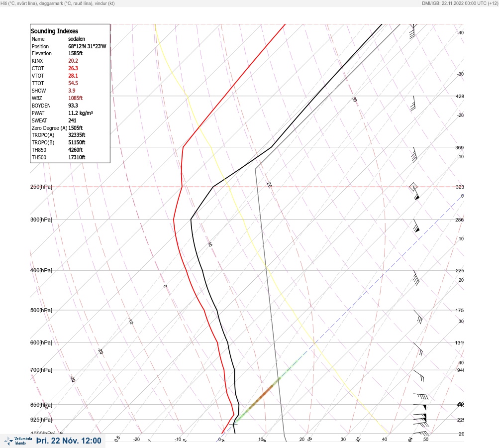Click the wind barb at 300 hPa
The width and height of the screenshot is (499, 448).
[x=416, y=225]
